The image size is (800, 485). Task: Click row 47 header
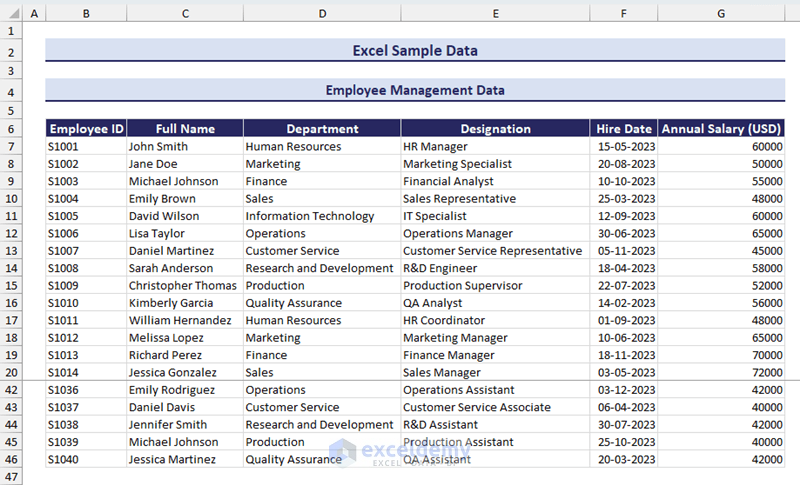coord(11,477)
